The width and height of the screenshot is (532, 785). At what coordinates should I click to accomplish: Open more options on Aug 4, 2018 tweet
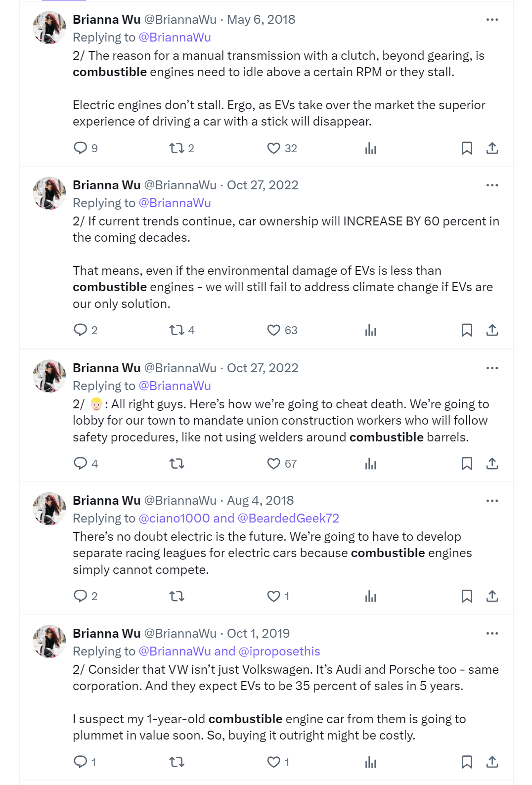tap(492, 501)
